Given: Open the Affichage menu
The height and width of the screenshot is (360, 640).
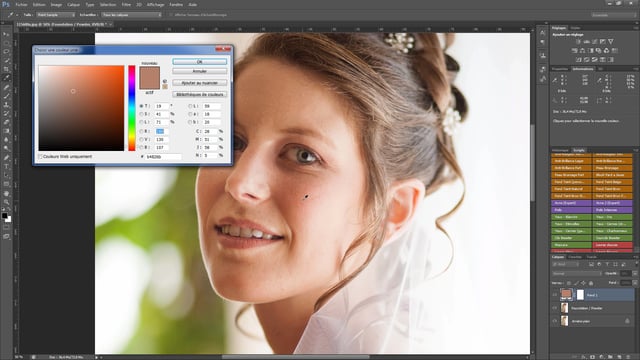Looking at the screenshot, I should [x=156, y=5].
